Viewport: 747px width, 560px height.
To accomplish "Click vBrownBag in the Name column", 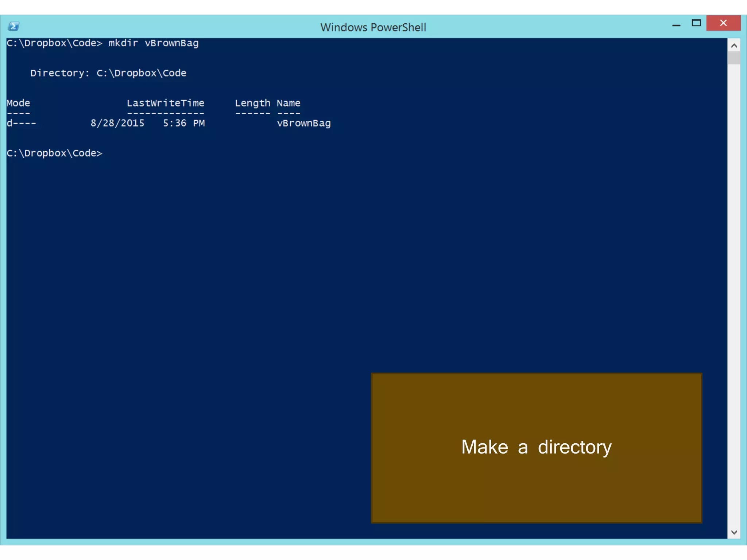I will (304, 123).
